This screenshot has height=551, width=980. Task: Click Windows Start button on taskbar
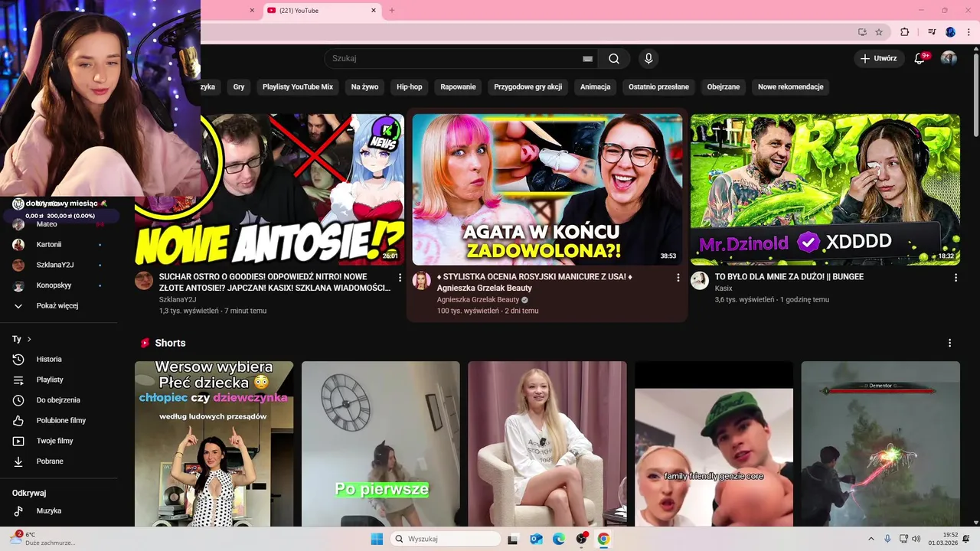[377, 539]
